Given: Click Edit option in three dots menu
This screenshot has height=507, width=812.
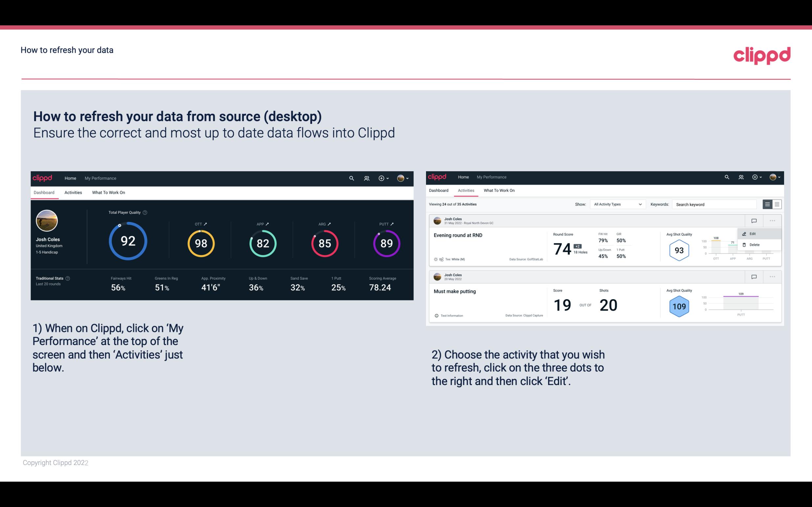Looking at the screenshot, I should pyautogui.click(x=753, y=233).
